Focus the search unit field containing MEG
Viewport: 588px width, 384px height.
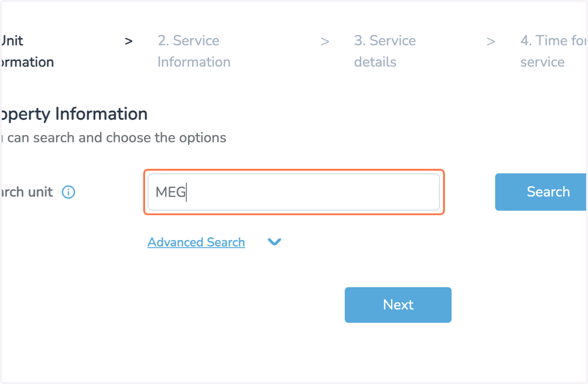point(294,192)
